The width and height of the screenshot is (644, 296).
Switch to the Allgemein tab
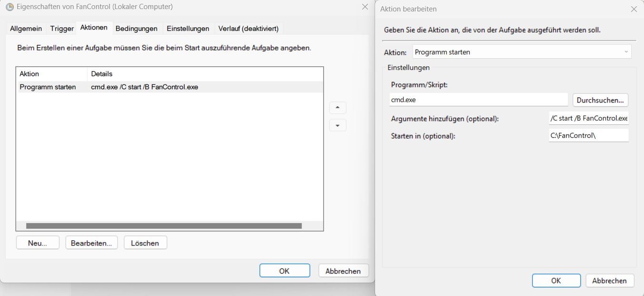(x=26, y=29)
